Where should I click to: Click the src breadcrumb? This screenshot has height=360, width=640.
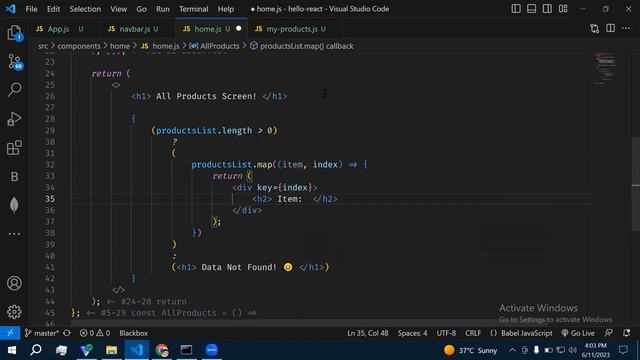click(43, 46)
